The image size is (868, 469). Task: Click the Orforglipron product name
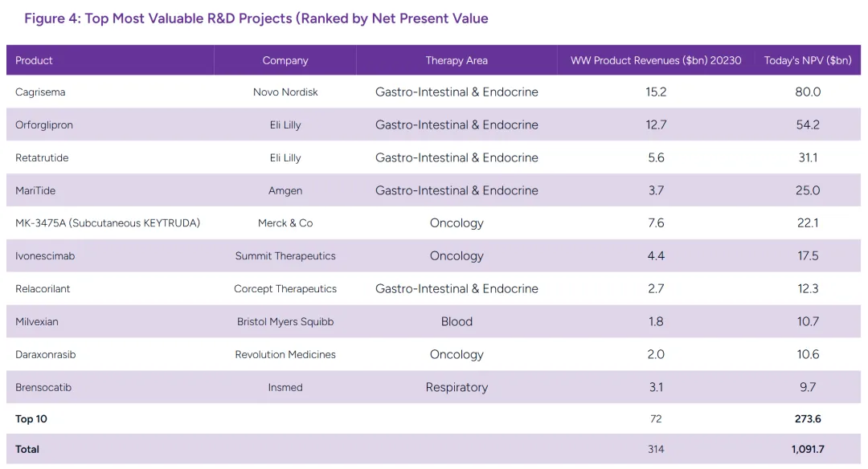tap(44, 125)
